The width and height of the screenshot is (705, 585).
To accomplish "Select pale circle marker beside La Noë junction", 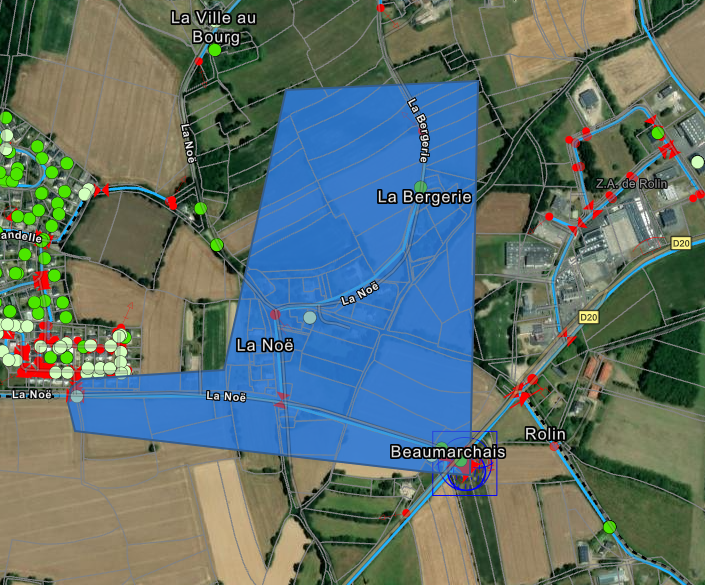I will pos(310,317).
